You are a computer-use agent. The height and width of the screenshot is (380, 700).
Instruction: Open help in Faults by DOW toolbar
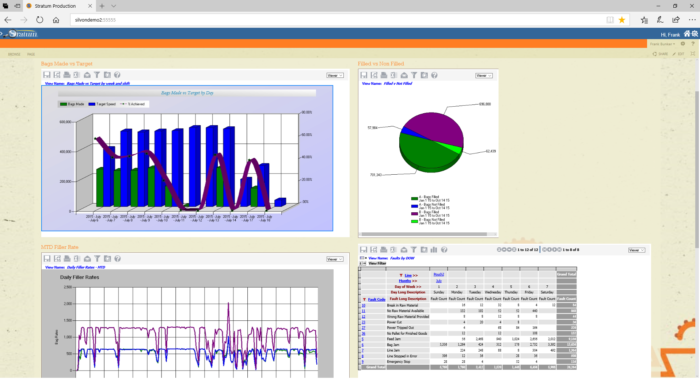pos(444,250)
